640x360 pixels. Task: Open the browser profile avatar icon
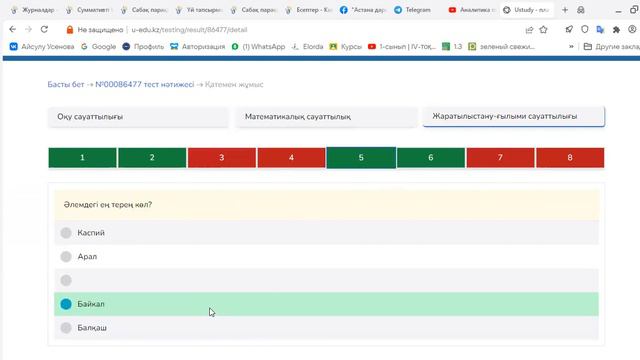(632, 29)
